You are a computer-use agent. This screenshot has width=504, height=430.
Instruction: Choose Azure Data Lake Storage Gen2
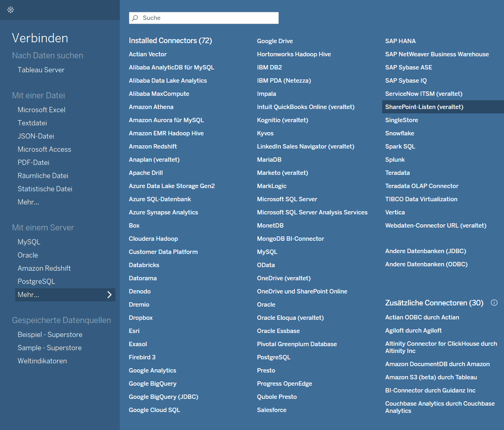click(172, 186)
